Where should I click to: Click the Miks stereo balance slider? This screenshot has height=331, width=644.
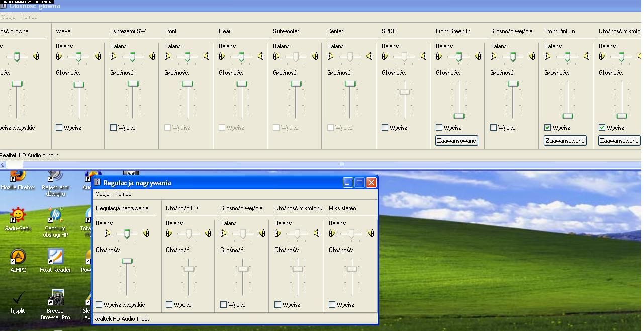tap(351, 234)
